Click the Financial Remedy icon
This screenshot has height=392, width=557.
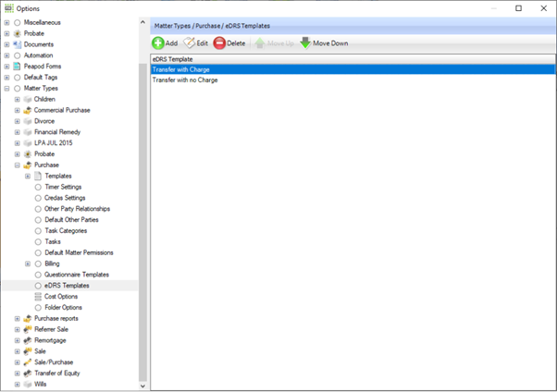coord(28,132)
